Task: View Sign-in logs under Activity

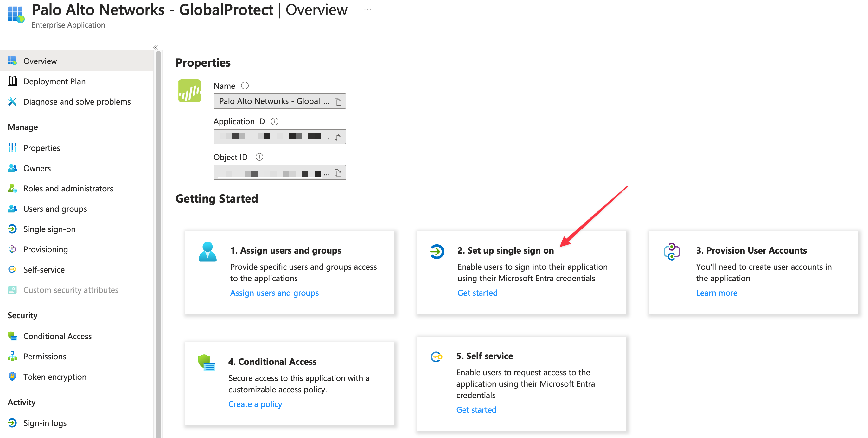Action: tap(45, 423)
